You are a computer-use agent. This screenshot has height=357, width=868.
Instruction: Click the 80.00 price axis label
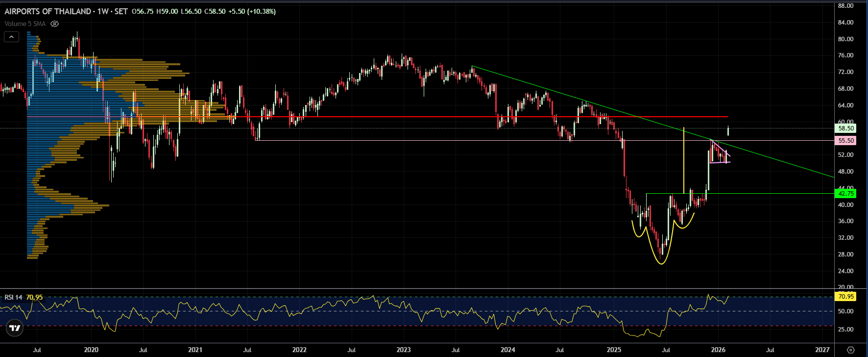tap(846, 39)
